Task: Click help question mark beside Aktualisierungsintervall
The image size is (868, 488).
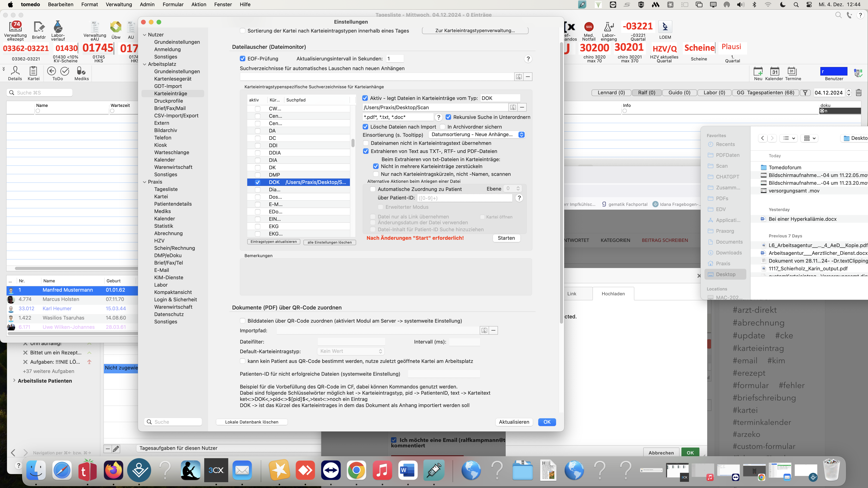Action: 528,59
